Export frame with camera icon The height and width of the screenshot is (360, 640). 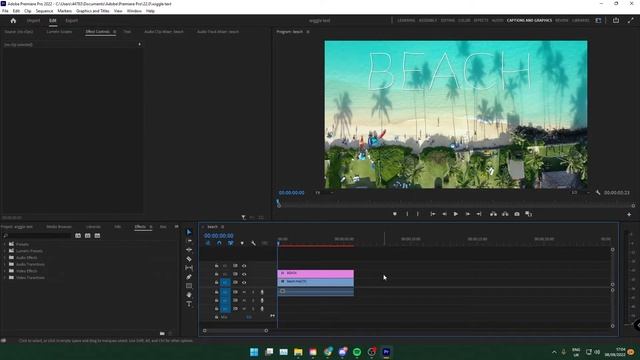pos(517,214)
